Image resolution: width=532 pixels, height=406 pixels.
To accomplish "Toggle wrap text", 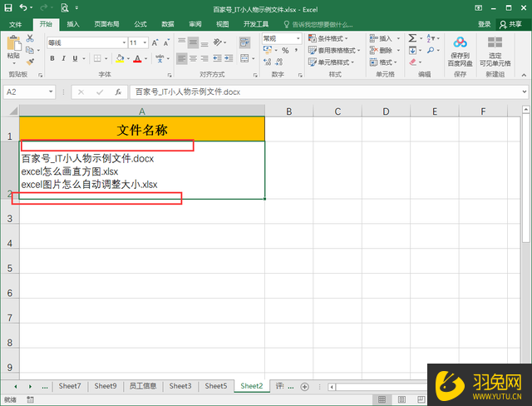I will [x=244, y=42].
